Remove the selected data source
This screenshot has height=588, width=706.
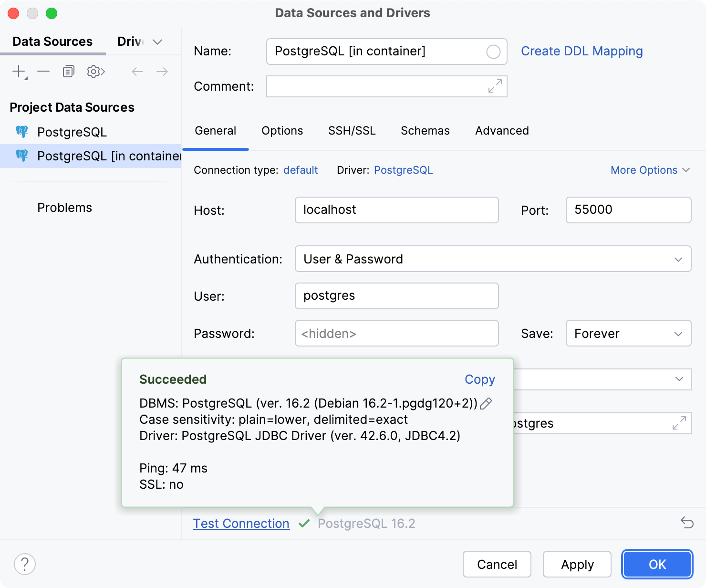coord(43,71)
